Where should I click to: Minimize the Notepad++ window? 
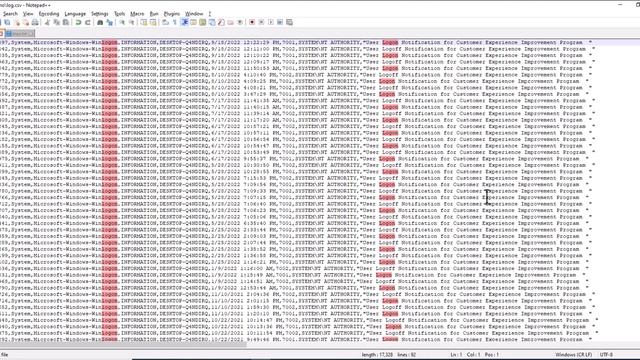tap(620, 4)
